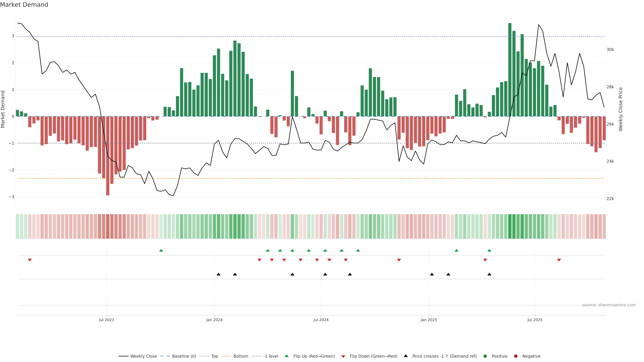Click the red Flip Down triangle legend icon

[x=343, y=356]
